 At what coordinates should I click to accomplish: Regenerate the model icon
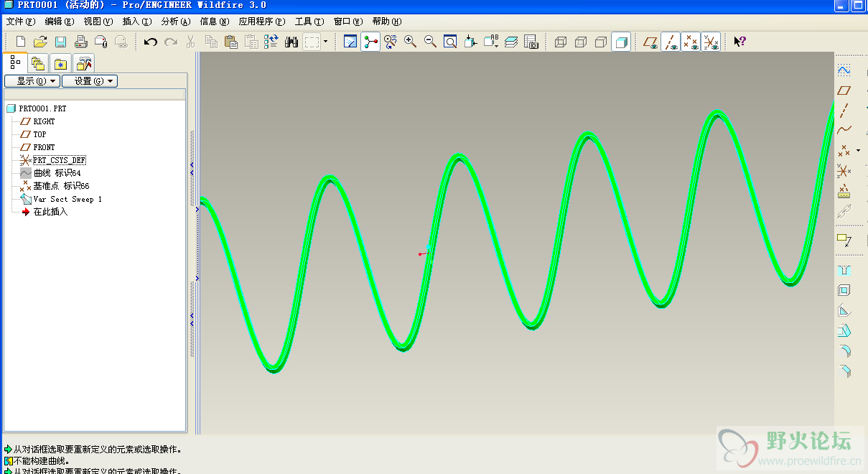pos(271,42)
